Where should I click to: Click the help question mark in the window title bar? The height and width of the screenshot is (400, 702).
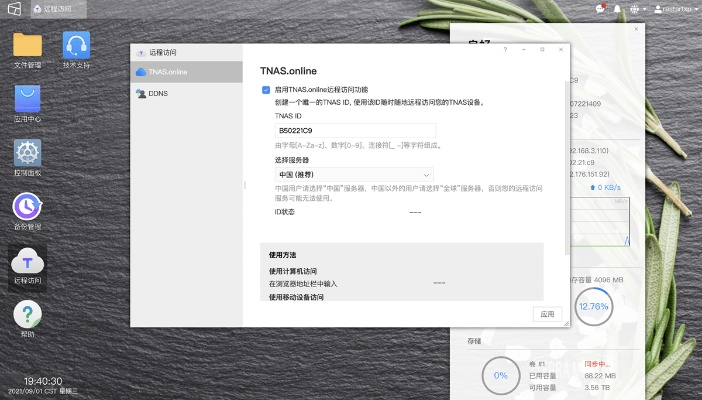(505, 49)
